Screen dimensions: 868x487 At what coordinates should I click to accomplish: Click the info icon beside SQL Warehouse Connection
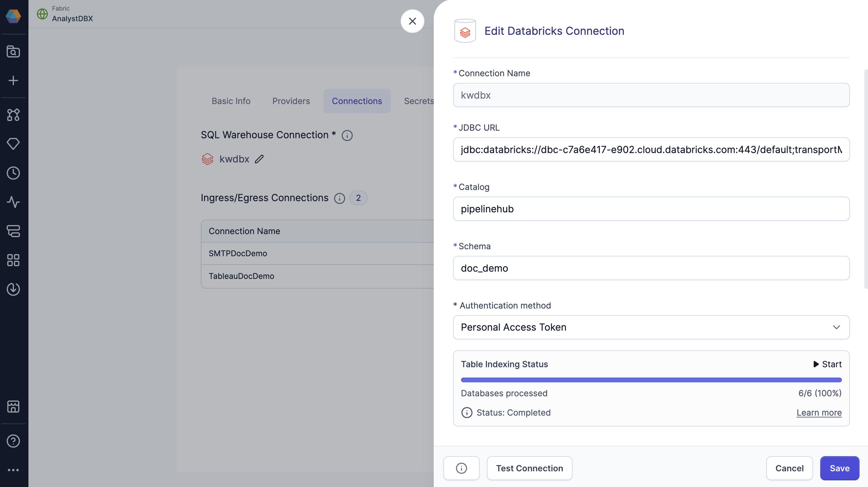[x=347, y=136]
